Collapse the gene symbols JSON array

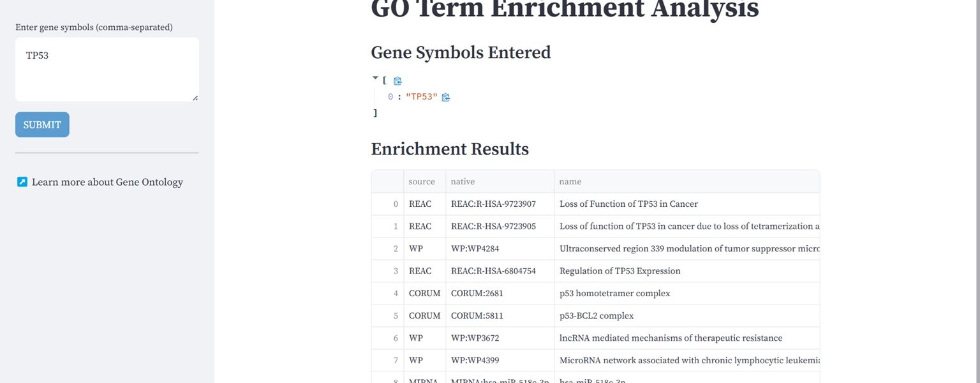(x=375, y=78)
